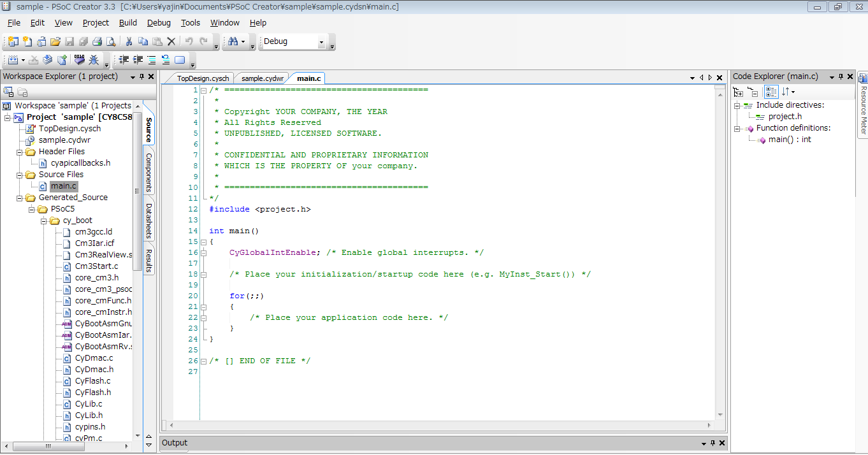Screen dimensions: 868x455
Task: Click the Program chip icon
Action: 80,60
